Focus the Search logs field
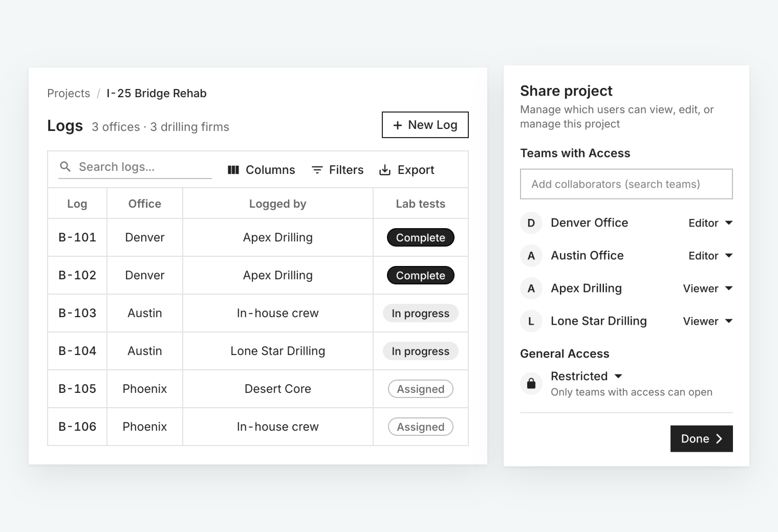The image size is (778, 532). pyautogui.click(x=135, y=167)
